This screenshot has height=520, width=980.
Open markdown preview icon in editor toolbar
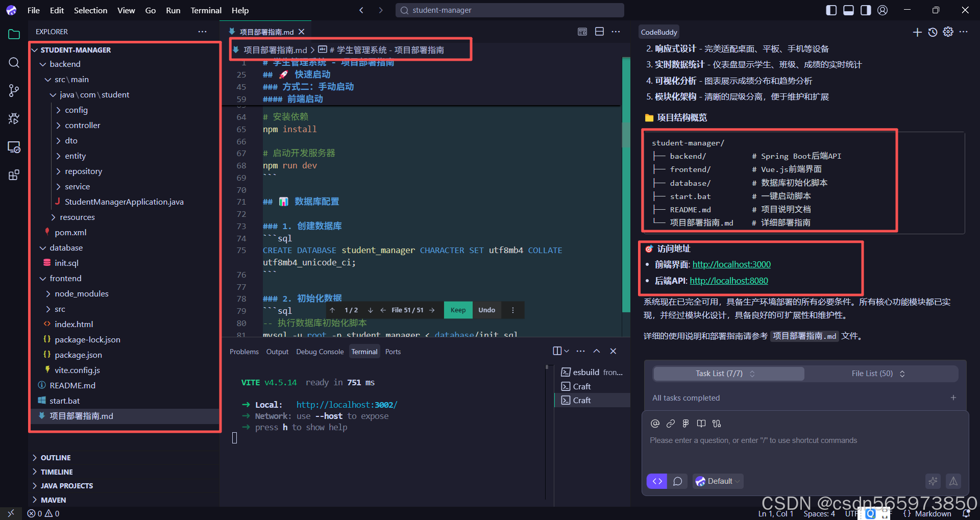[x=582, y=32]
